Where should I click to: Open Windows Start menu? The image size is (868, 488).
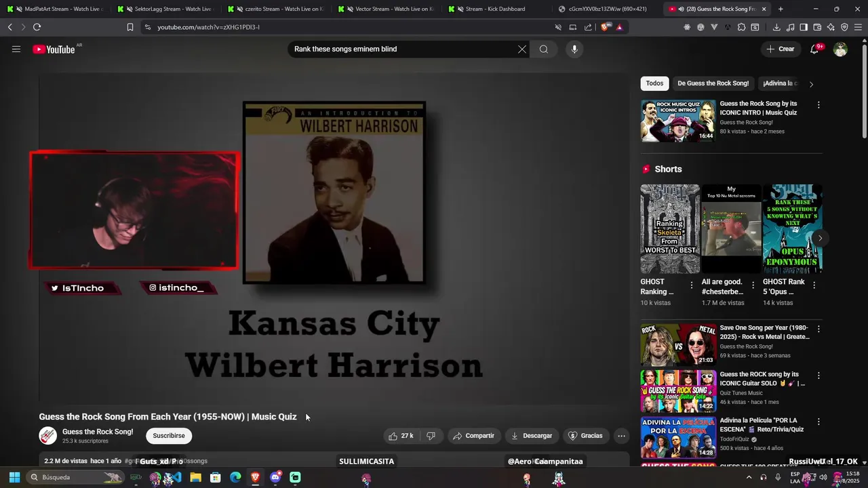[x=14, y=477]
